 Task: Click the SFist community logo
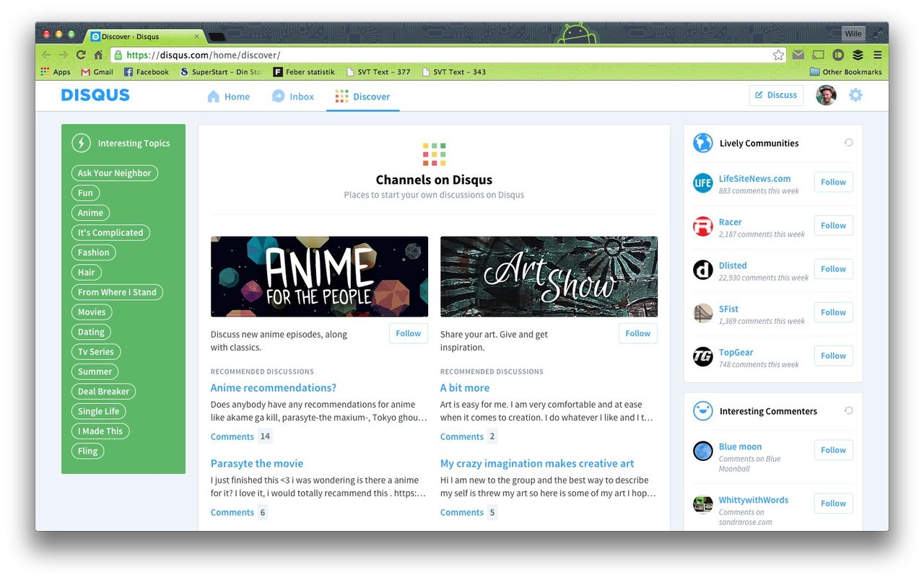(x=703, y=313)
